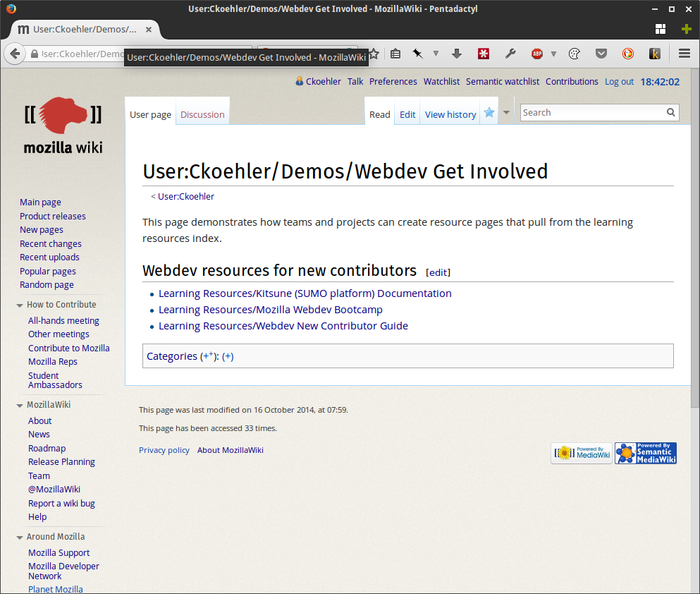700x594 pixels.
Task: Go to Main page in sidebar
Action: coord(40,202)
